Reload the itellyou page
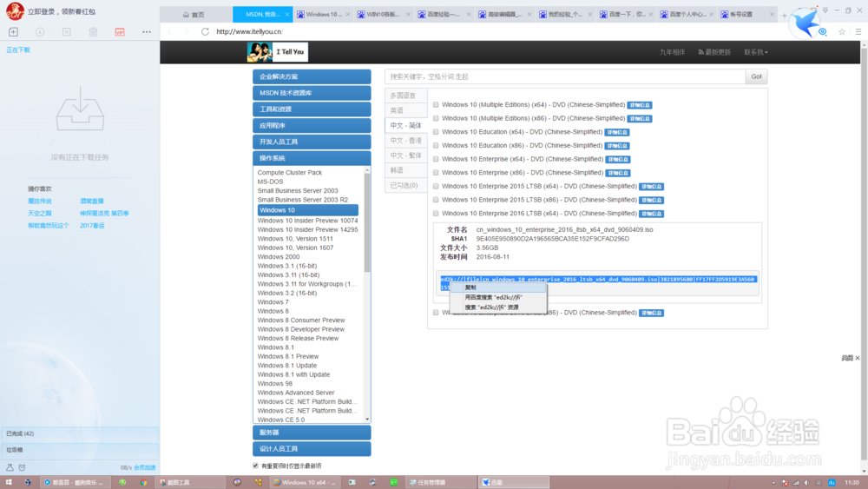The image size is (868, 489). click(x=205, y=31)
